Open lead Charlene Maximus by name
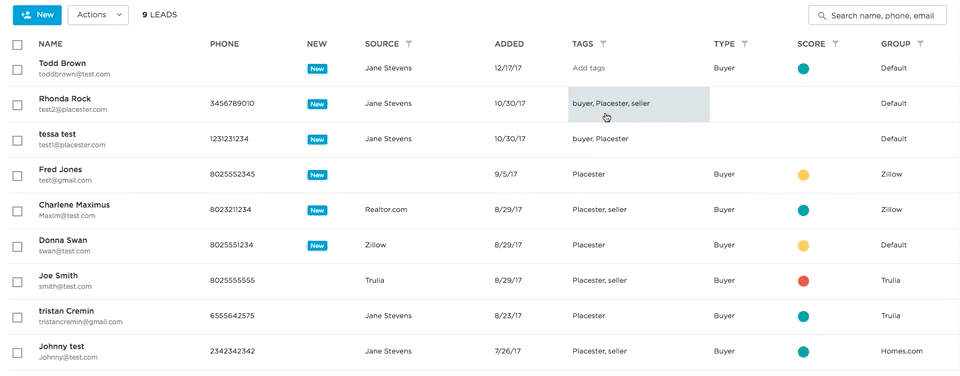 tap(74, 205)
